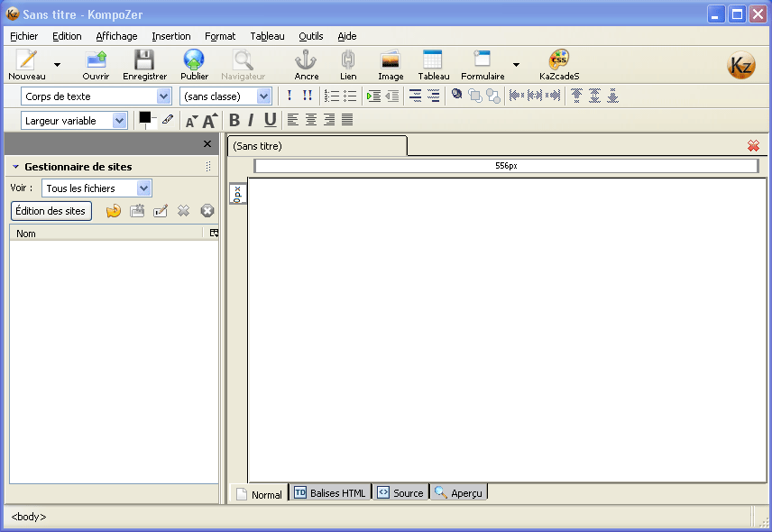The height and width of the screenshot is (532, 772).
Task: Close the (Sans titre) tab with the red X
Action: [x=753, y=146]
